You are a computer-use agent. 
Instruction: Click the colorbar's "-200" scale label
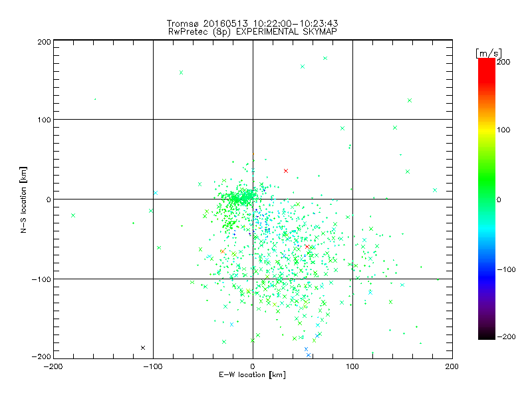tap(507, 336)
